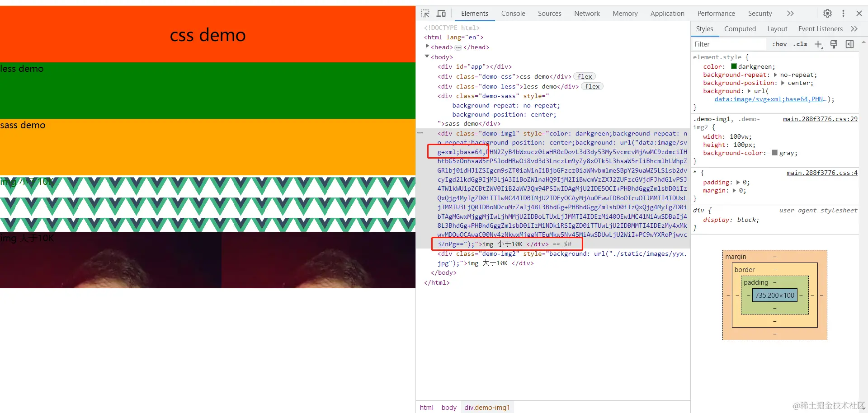Open the gray background-color swatch
The height and width of the screenshot is (413, 868).
[x=774, y=153]
